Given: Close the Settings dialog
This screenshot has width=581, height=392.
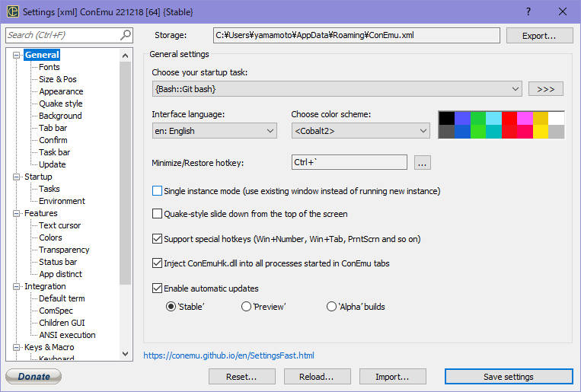Looking at the screenshot, I should point(563,11).
